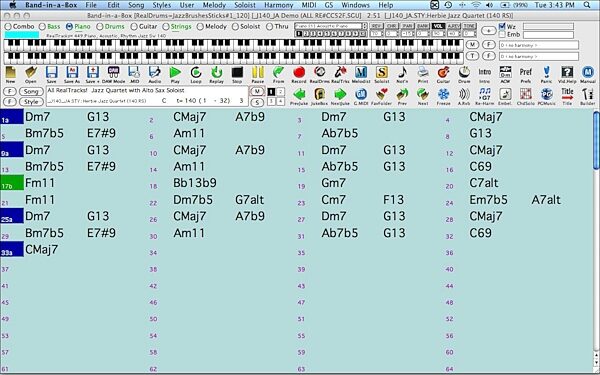The image size is (600, 375).
Task: Open the JukeBox icon
Action: (x=320, y=96)
